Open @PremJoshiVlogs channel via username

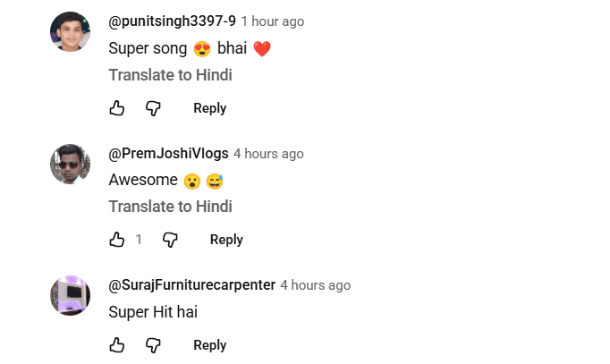click(168, 154)
